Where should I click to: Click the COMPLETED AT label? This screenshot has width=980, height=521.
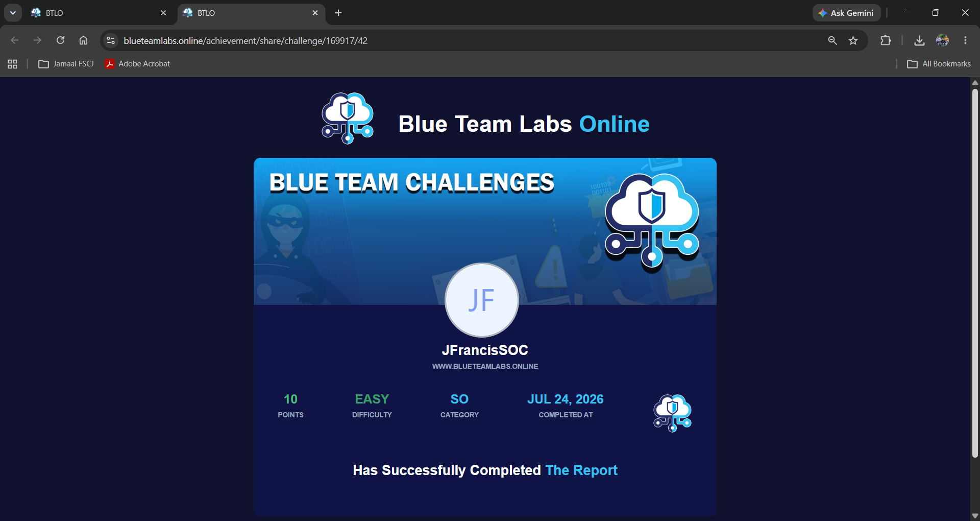pyautogui.click(x=566, y=415)
